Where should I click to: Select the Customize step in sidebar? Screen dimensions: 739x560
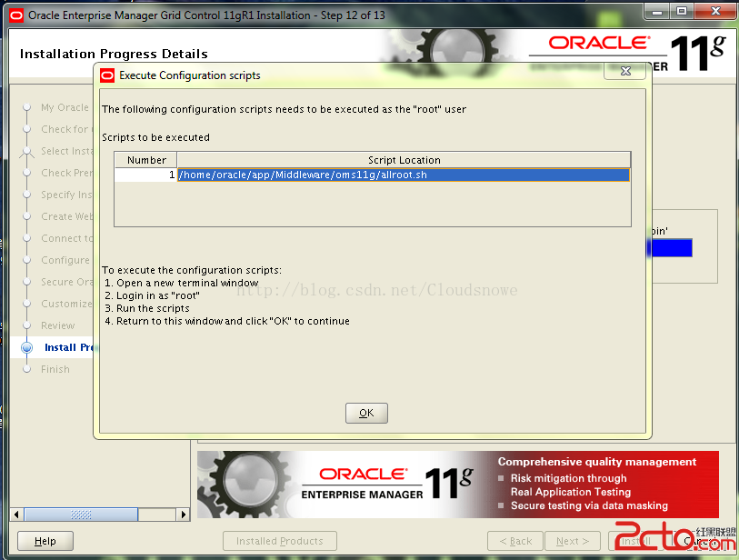point(66,304)
